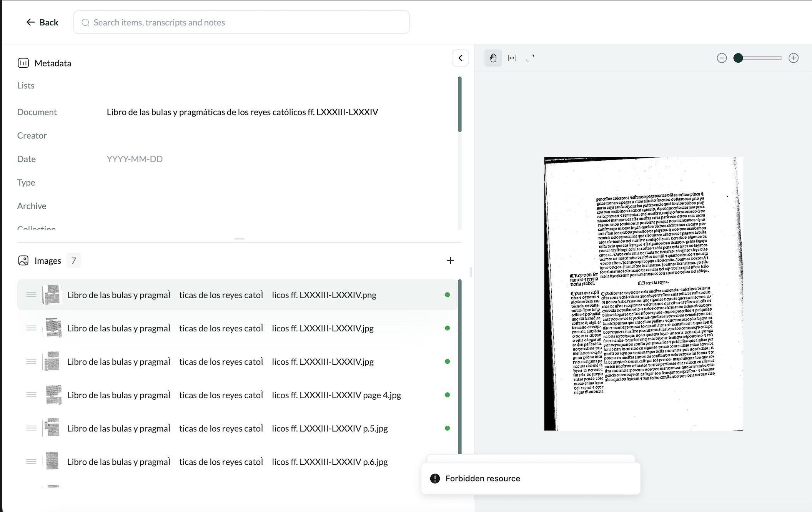812x512 pixels.
Task: Click drag handle of the .png image row
Action: point(31,295)
